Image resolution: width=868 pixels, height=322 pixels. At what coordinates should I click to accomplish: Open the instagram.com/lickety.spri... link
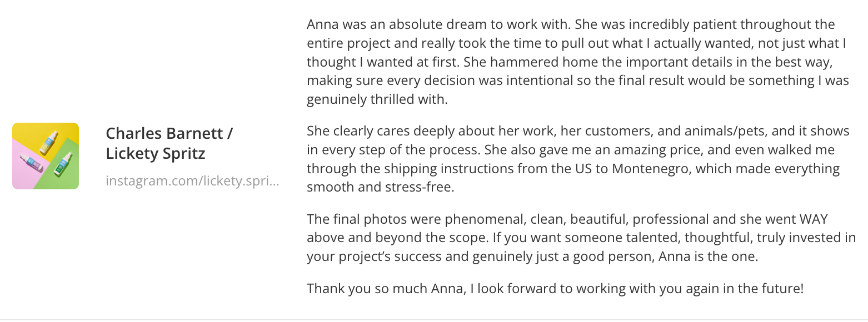[192, 181]
